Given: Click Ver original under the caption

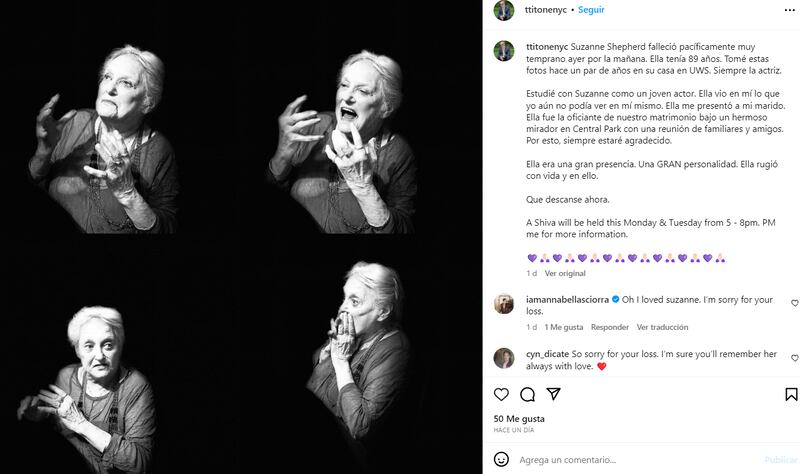Looking at the screenshot, I should [x=565, y=273].
